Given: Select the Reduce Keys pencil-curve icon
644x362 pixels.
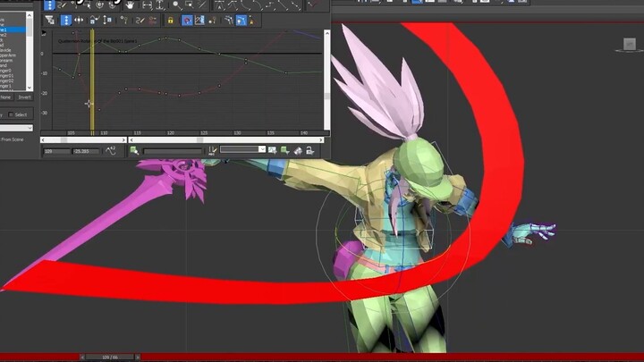Looking at the screenshot, I should click(x=140, y=20).
